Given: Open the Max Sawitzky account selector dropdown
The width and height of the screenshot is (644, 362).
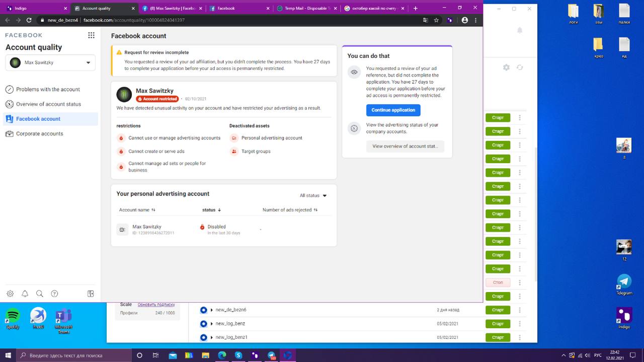Looking at the screenshot, I should coord(50,62).
